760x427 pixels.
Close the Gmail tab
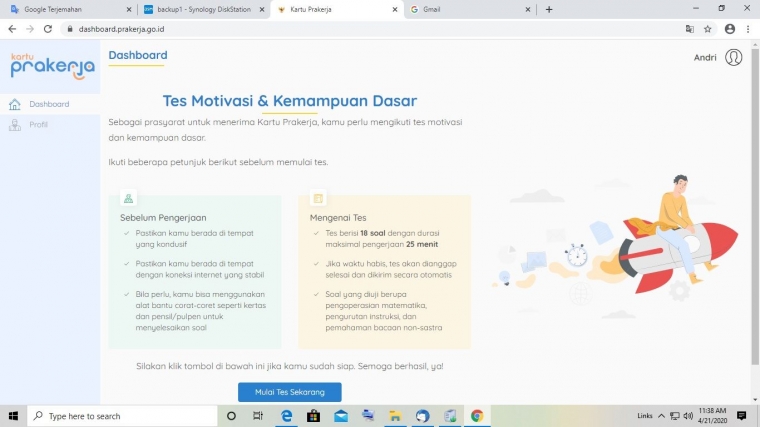pos(527,9)
